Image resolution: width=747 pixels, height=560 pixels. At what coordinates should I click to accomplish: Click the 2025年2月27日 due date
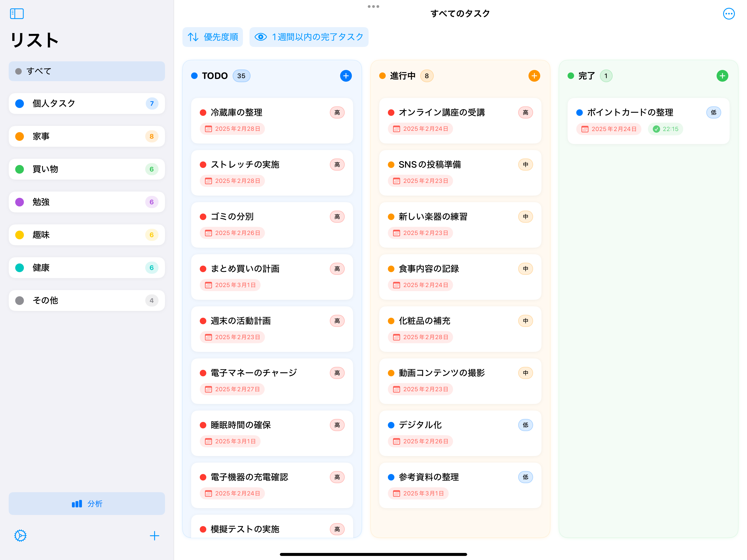(x=232, y=389)
